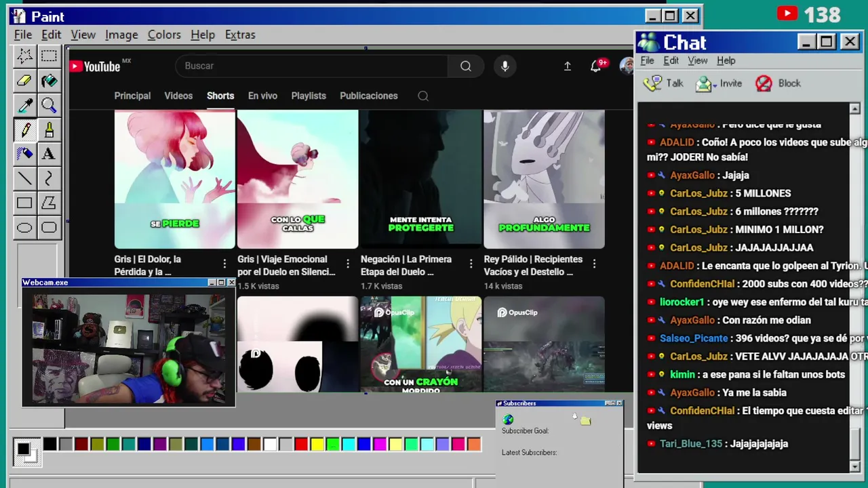Click the globe icon in Subscribers window
This screenshot has width=868, height=488.
[x=508, y=420]
